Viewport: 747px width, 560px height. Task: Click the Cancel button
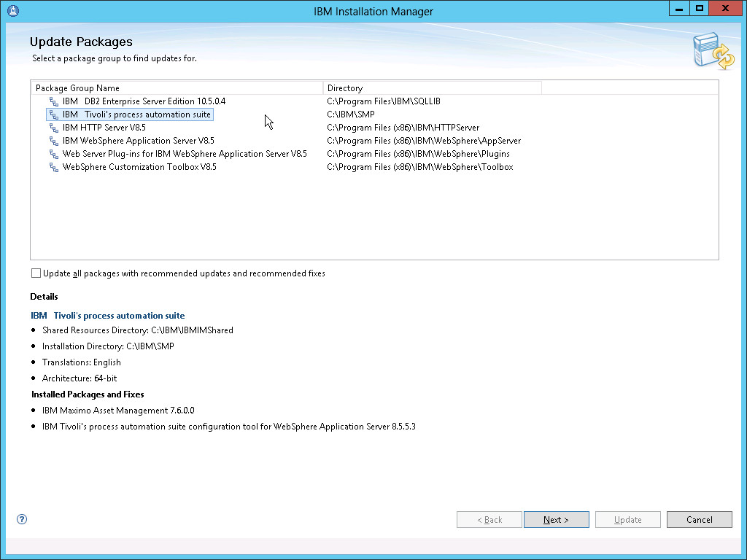[699, 519]
